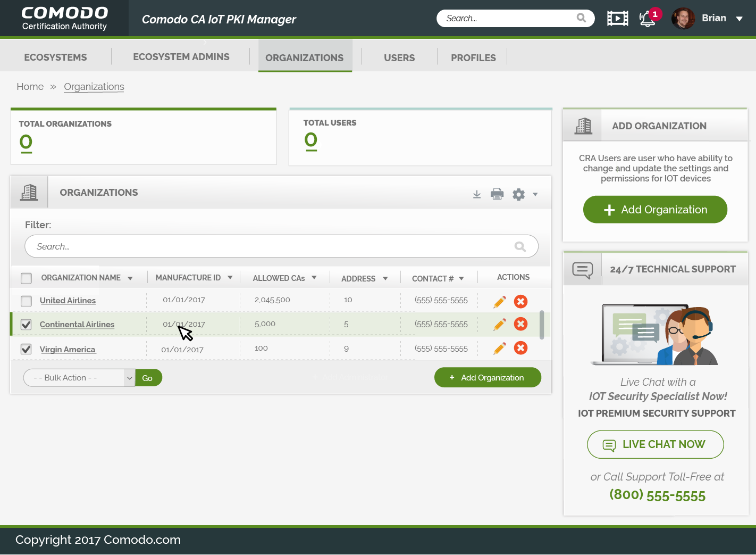
Task: Open the video tutorials film icon
Action: pos(617,19)
